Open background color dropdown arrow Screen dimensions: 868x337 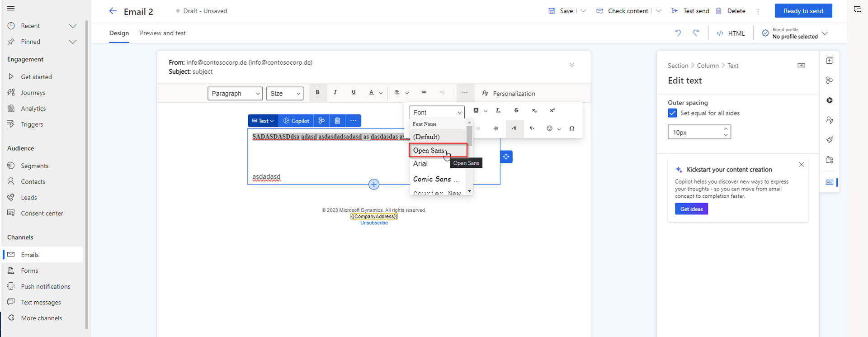coord(486,111)
